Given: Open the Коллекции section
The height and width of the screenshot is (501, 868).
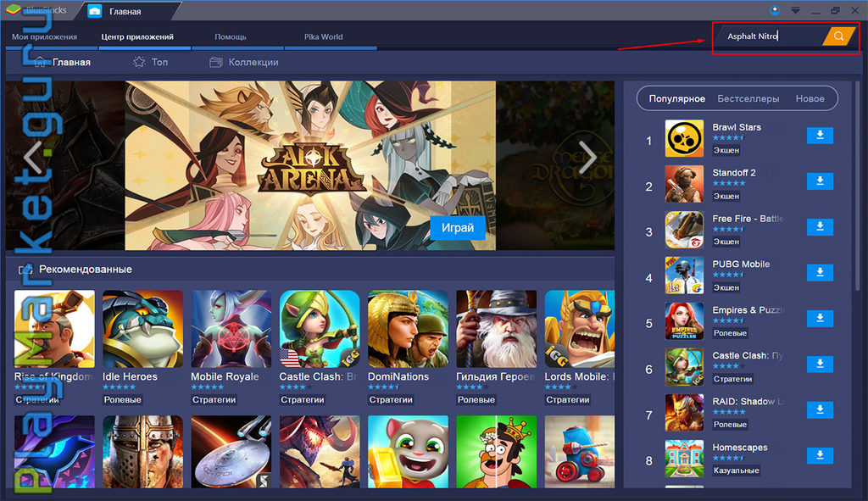Looking at the screenshot, I should coord(244,62).
